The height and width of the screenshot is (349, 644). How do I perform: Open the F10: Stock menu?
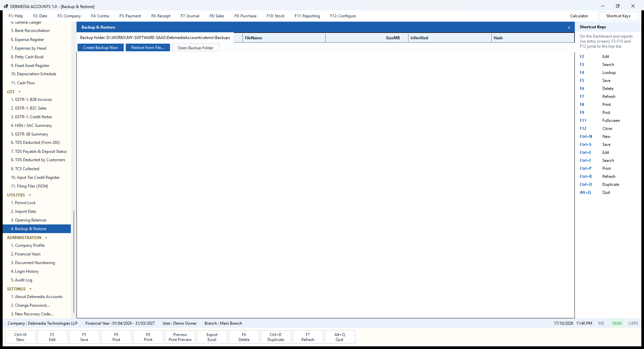[x=275, y=16]
